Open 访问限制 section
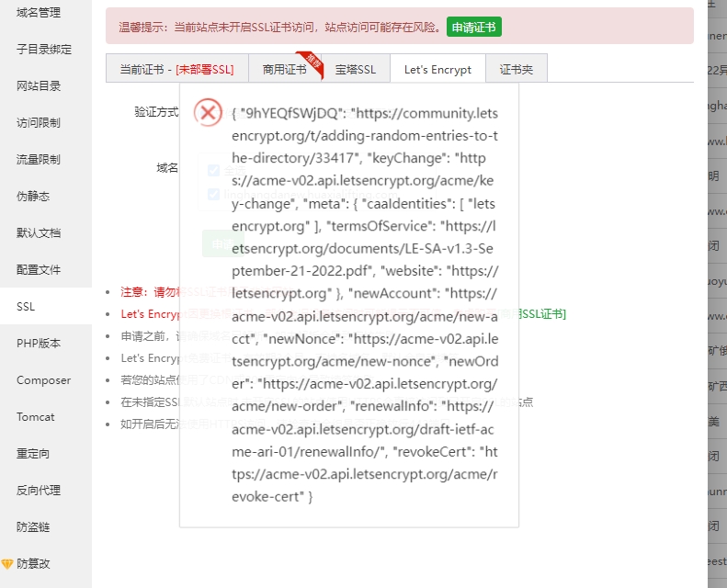727x588 pixels. point(39,123)
